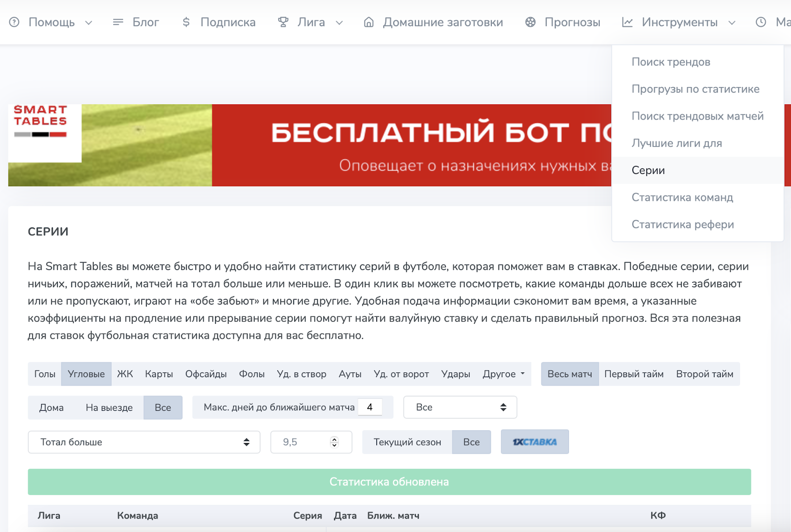Select the Уд. в створ toggle
The image size is (791, 532).
click(x=302, y=374)
